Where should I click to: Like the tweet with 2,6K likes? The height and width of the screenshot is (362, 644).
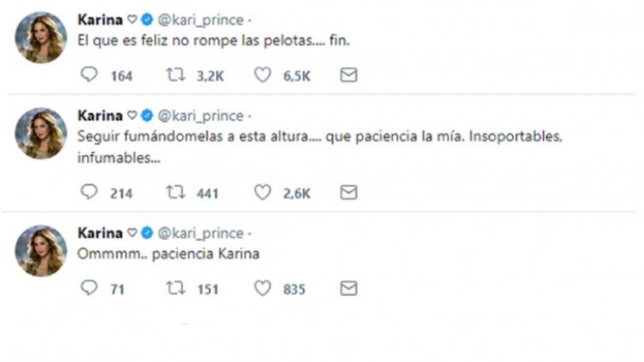[263, 192]
